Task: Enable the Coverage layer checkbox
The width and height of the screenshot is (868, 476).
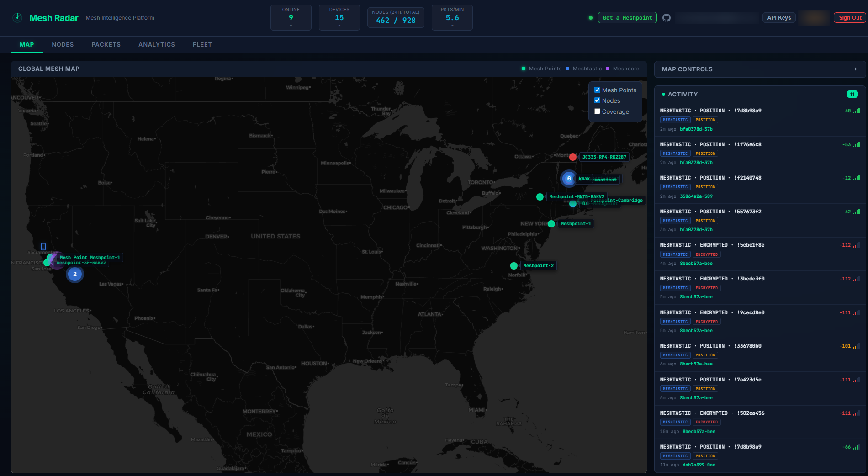Action: point(597,111)
